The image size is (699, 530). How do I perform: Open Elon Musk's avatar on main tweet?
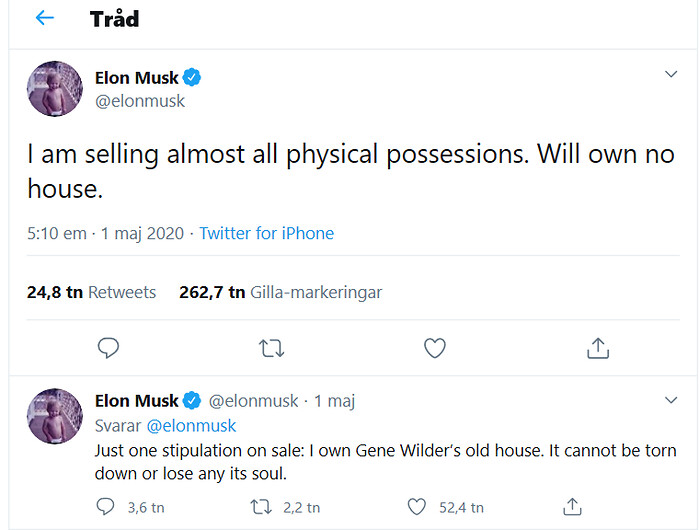click(55, 89)
